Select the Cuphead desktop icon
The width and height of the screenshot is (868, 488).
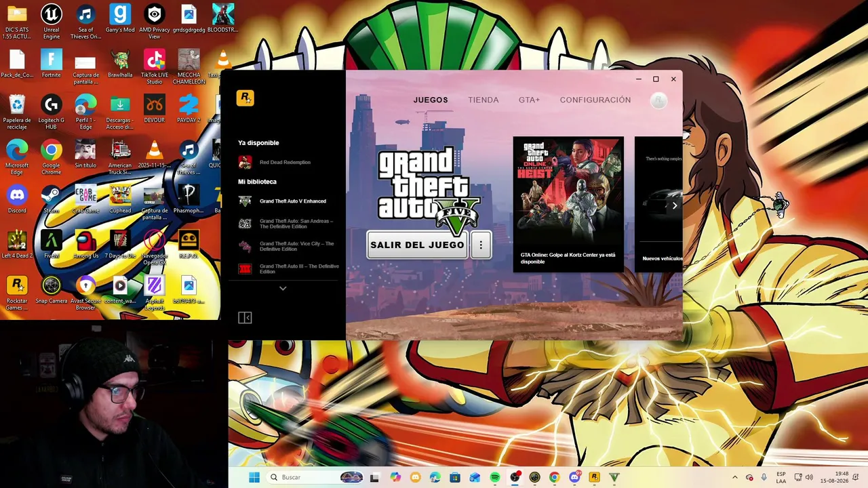coord(120,199)
